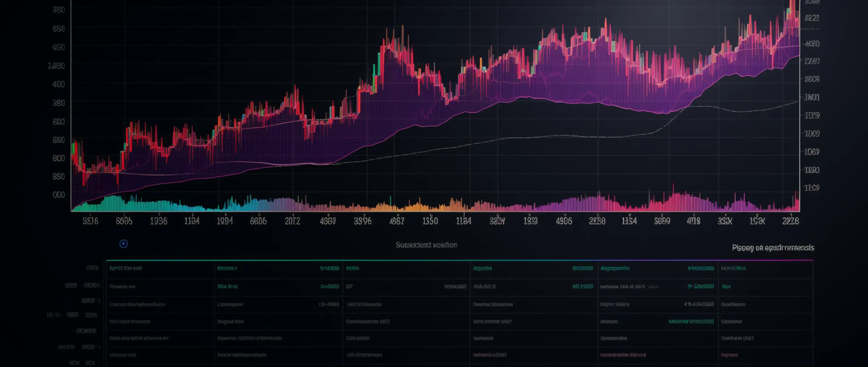The width and height of the screenshot is (868, 367).
Task: Click the white caption text centered below the chart
Action: point(426,245)
